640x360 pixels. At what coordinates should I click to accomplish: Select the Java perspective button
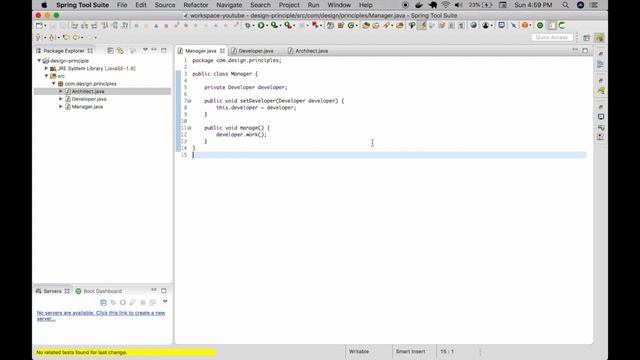(599, 38)
